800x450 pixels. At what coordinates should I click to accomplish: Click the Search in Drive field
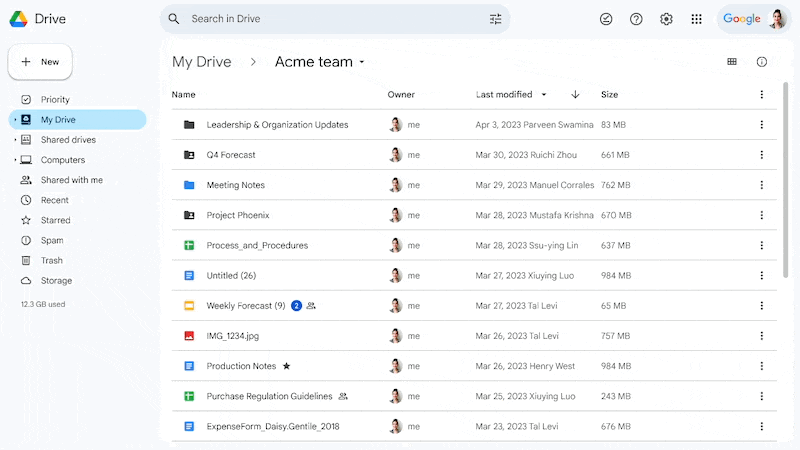pyautogui.click(x=335, y=19)
